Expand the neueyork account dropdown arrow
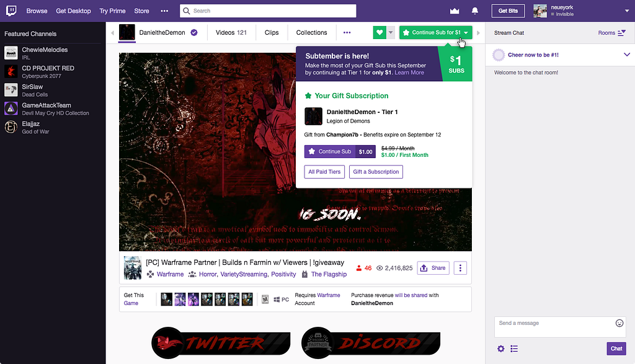 click(x=628, y=11)
